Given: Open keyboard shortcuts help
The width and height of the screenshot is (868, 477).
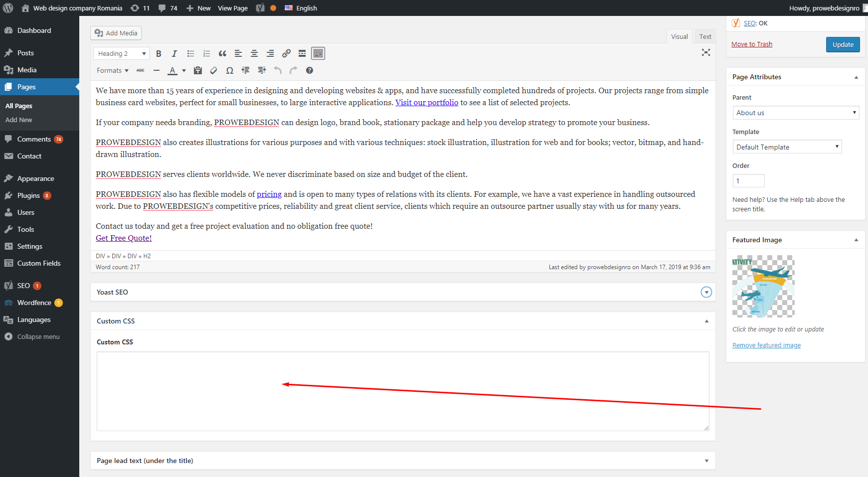Looking at the screenshot, I should pos(310,70).
